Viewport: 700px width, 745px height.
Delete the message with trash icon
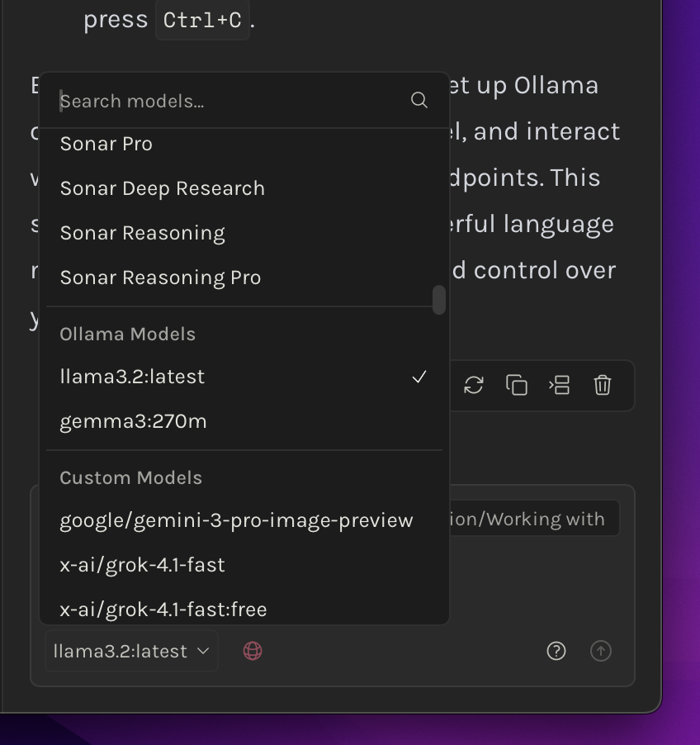click(x=603, y=385)
